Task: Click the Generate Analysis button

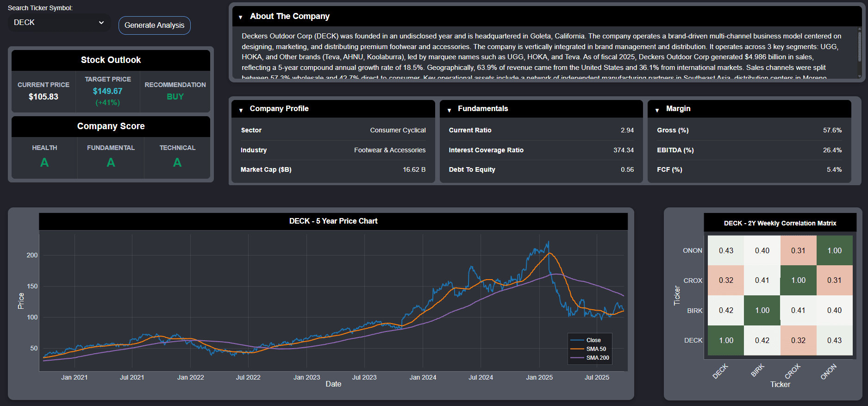Action: pyautogui.click(x=154, y=25)
